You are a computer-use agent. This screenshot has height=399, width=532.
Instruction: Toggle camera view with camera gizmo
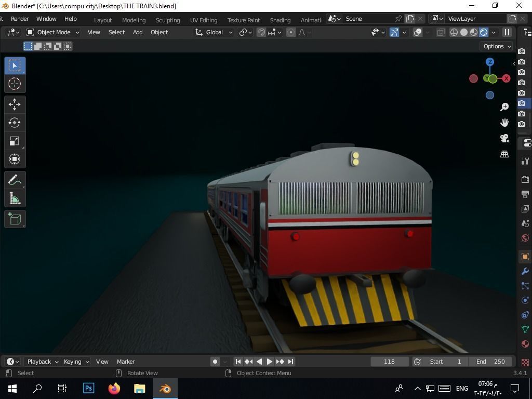coord(504,138)
